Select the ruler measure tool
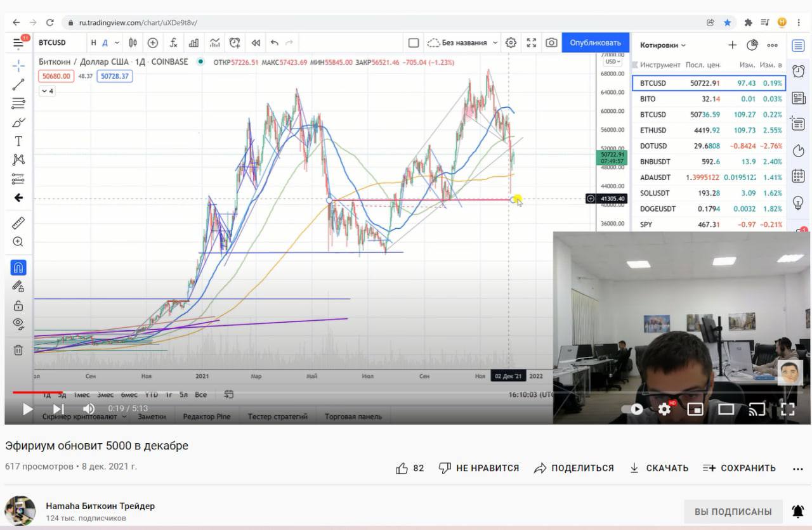Viewport: 812px width, 530px height. [x=18, y=223]
